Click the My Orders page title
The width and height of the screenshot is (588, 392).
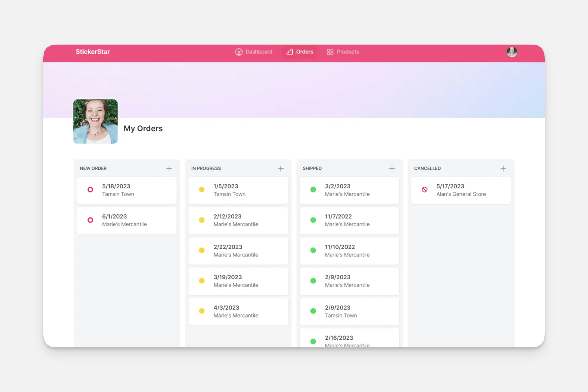click(x=143, y=129)
